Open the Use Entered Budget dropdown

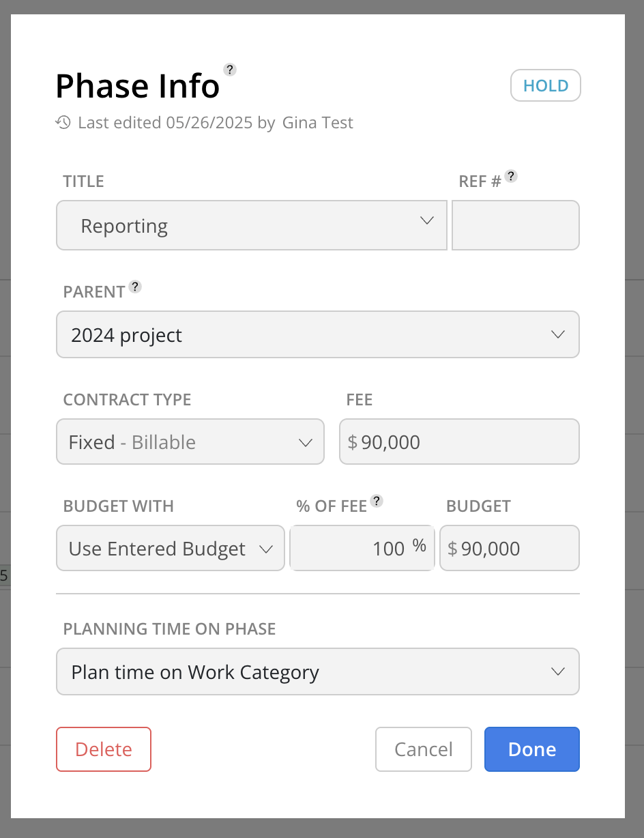click(171, 548)
